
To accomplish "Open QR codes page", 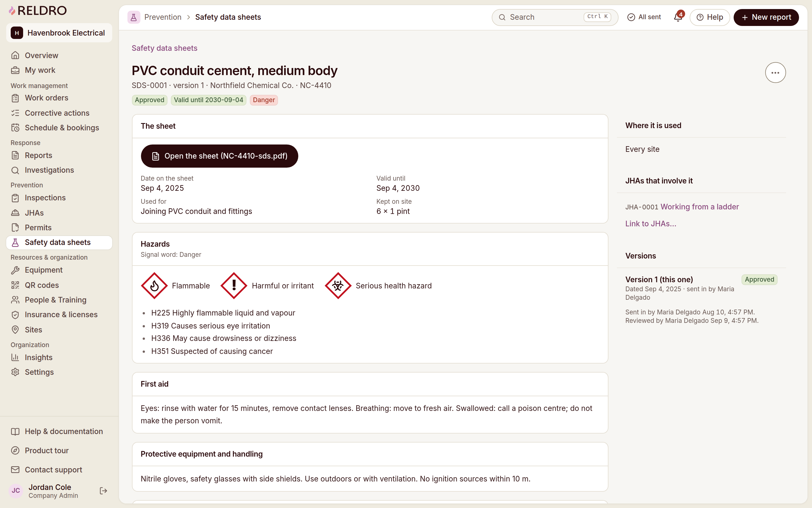I will [59, 285].
